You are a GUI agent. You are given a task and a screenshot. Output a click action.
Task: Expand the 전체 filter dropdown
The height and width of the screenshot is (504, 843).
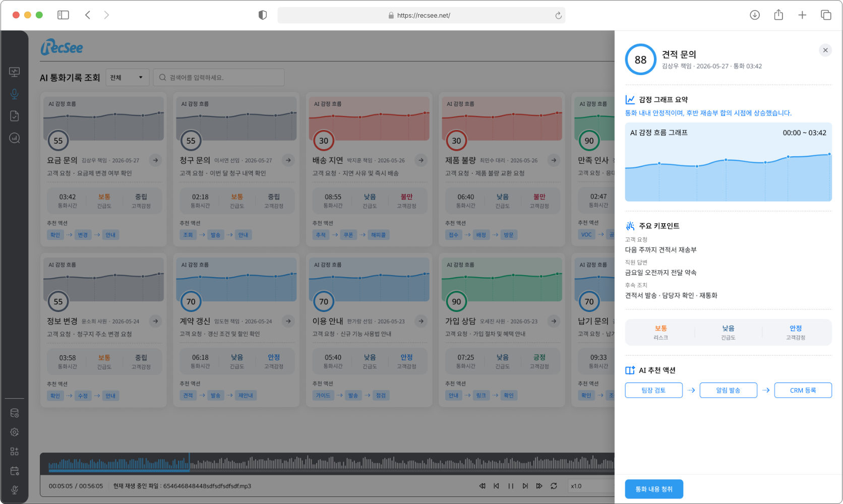[128, 78]
